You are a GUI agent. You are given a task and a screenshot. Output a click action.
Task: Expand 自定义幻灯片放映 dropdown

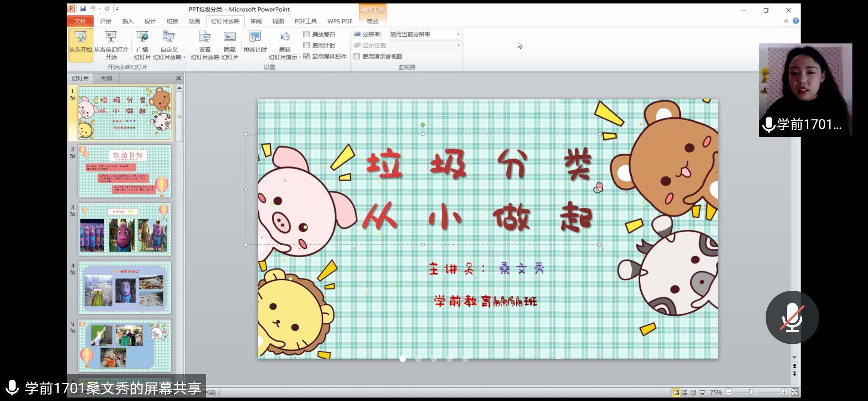(184, 58)
